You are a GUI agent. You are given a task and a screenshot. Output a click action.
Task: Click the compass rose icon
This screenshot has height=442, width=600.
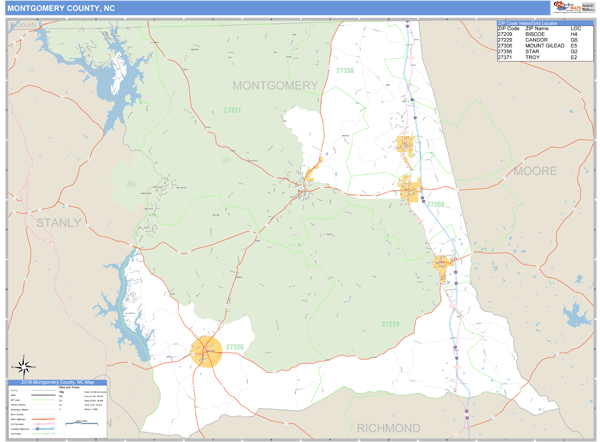point(20,367)
